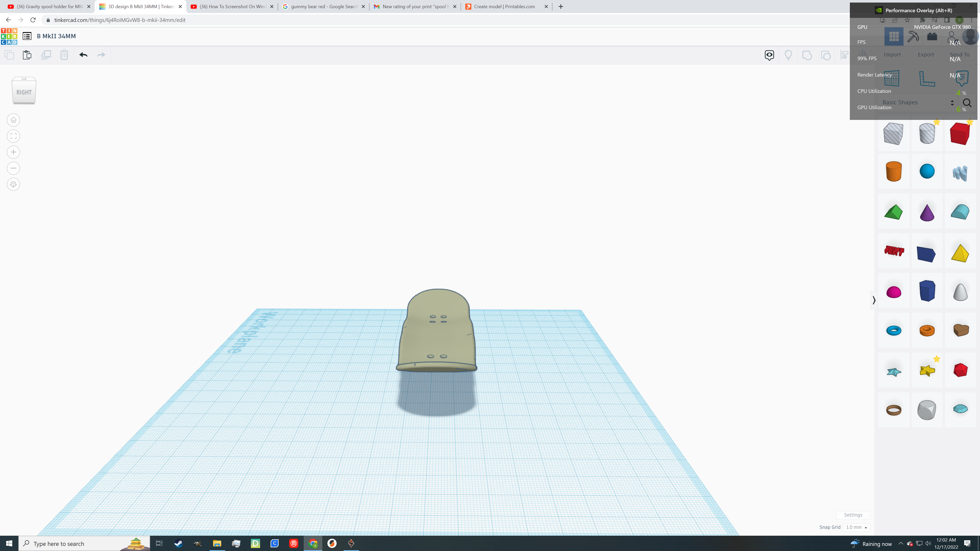Click the Copy icon in the toolbar

point(9,55)
